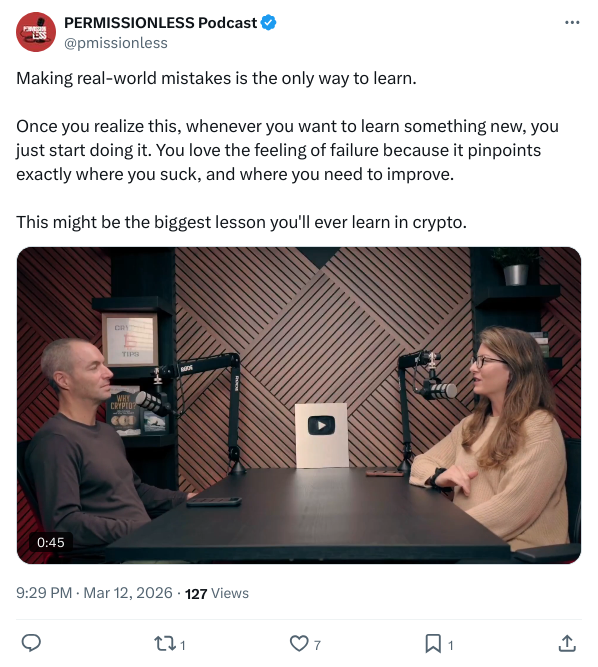
Task: View the 127 Views analytics
Action: (217, 593)
